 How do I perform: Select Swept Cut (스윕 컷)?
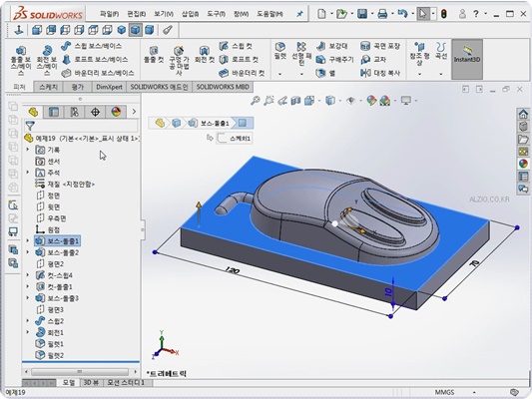236,46
